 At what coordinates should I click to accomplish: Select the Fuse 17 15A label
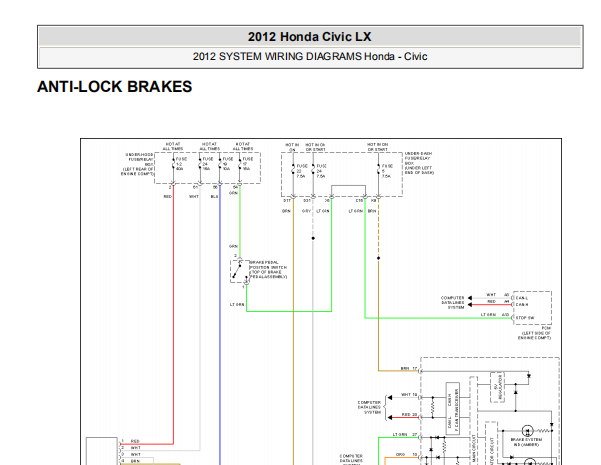pos(248,164)
